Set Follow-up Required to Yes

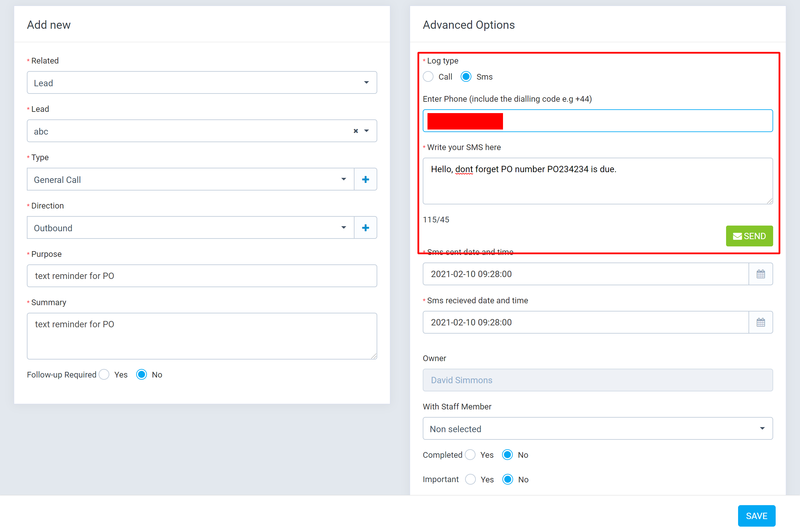105,375
